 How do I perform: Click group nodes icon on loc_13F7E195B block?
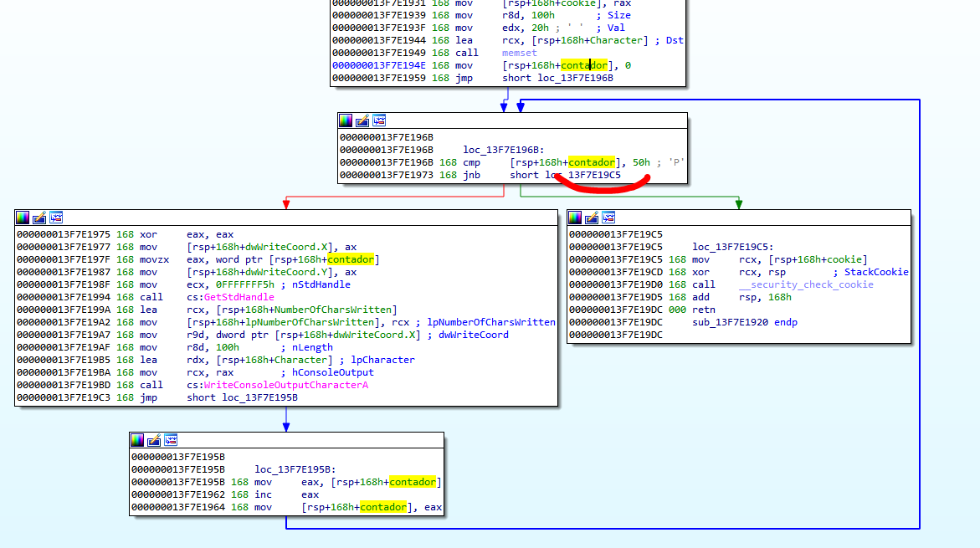click(x=171, y=440)
